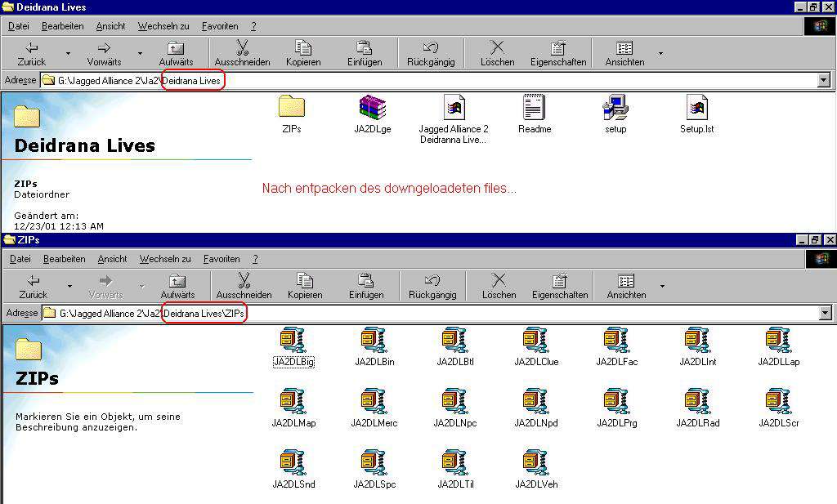Screen dimensions: 837x504
Task: Open address bar dropdown in Deidrana Lives window
Action: click(x=824, y=81)
